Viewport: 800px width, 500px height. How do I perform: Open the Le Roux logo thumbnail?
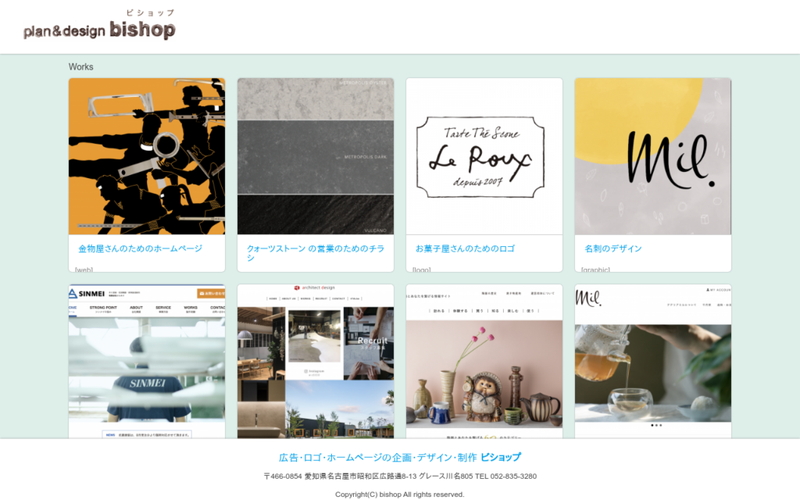click(x=484, y=157)
